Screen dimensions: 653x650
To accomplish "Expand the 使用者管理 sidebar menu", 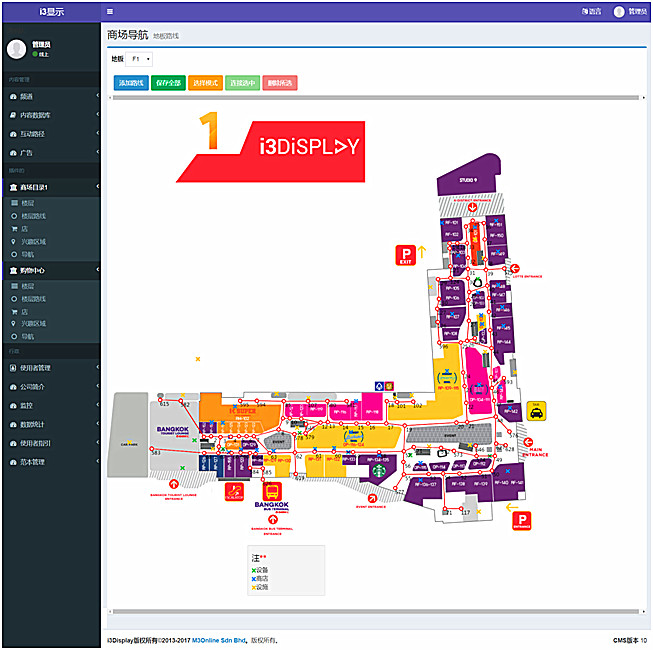I will coord(50,368).
